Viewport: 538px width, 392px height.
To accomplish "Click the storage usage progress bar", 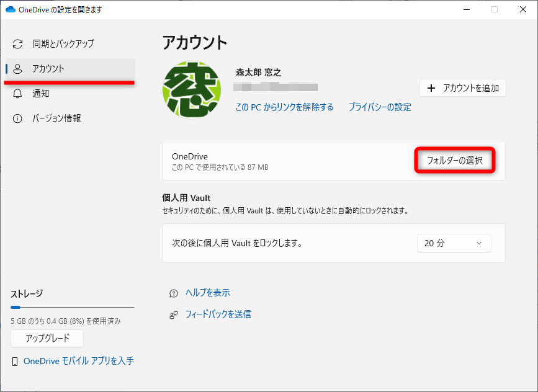I will [72, 306].
